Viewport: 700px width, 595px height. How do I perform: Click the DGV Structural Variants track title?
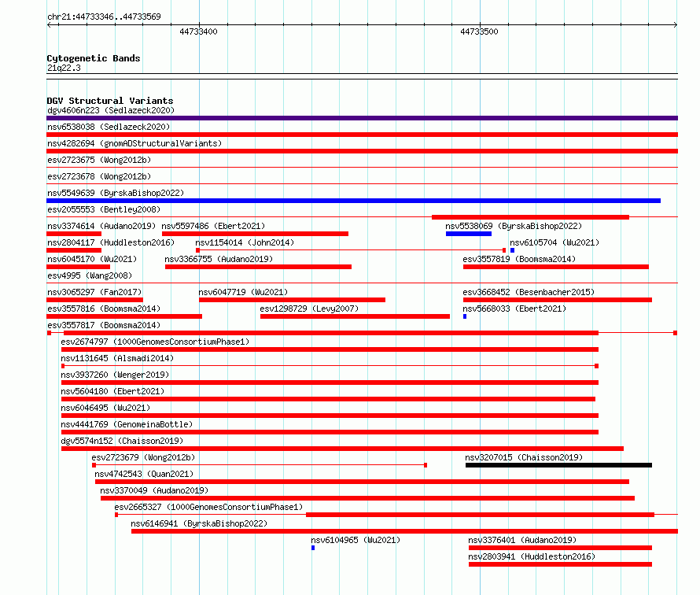[x=110, y=101]
